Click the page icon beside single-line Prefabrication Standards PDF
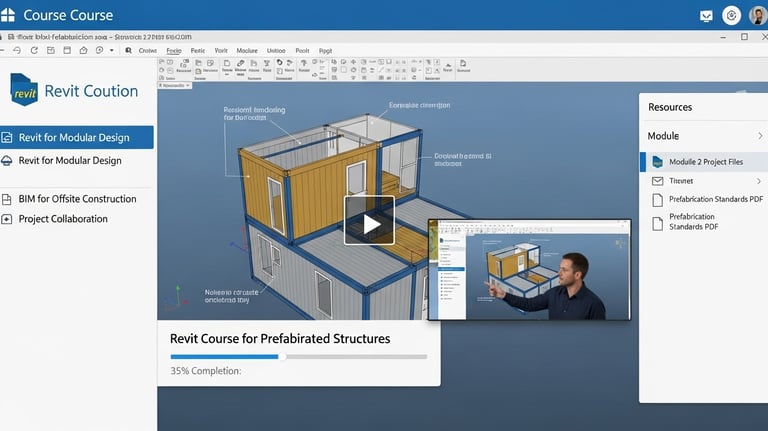Viewport: 768px width, 431px height. [657, 199]
